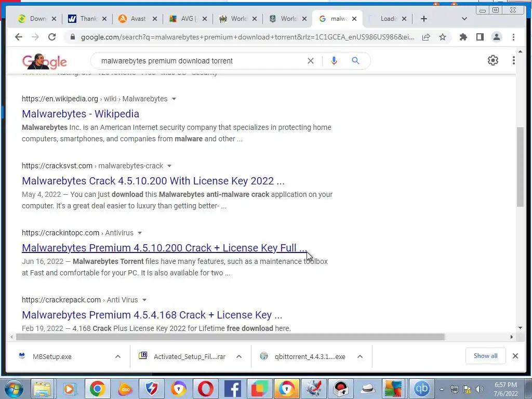This screenshot has width=532, height=399.
Task: Clear the search box text
Action: pyautogui.click(x=311, y=61)
